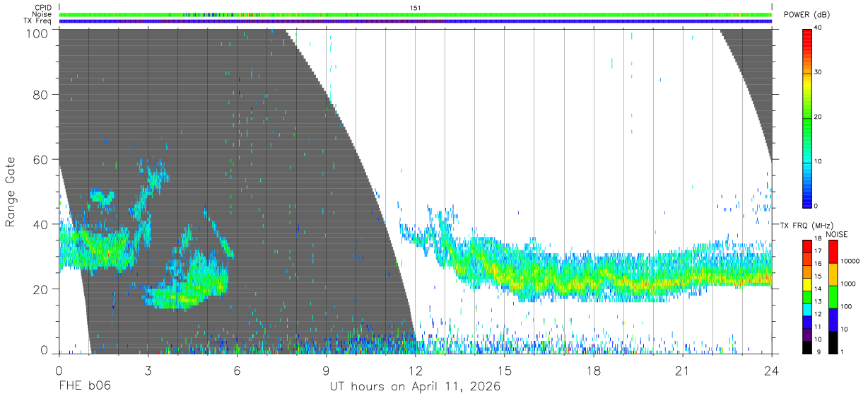868x401 pixels.
Task: Click the hour 24 label on time axis
Action: click(x=772, y=371)
